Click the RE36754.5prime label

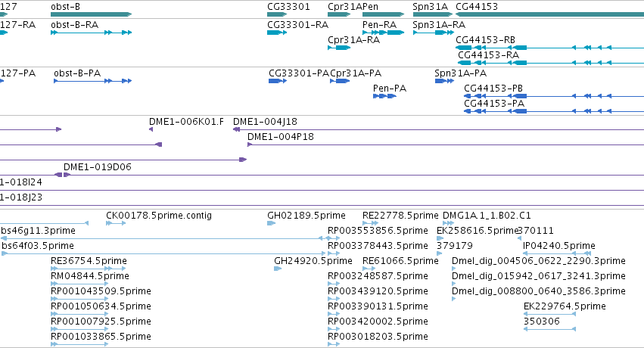pos(89,261)
